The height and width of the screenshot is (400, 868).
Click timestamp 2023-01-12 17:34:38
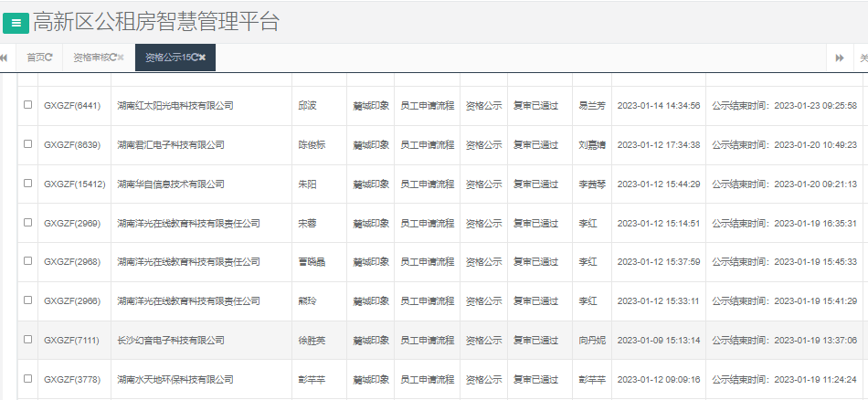(659, 145)
